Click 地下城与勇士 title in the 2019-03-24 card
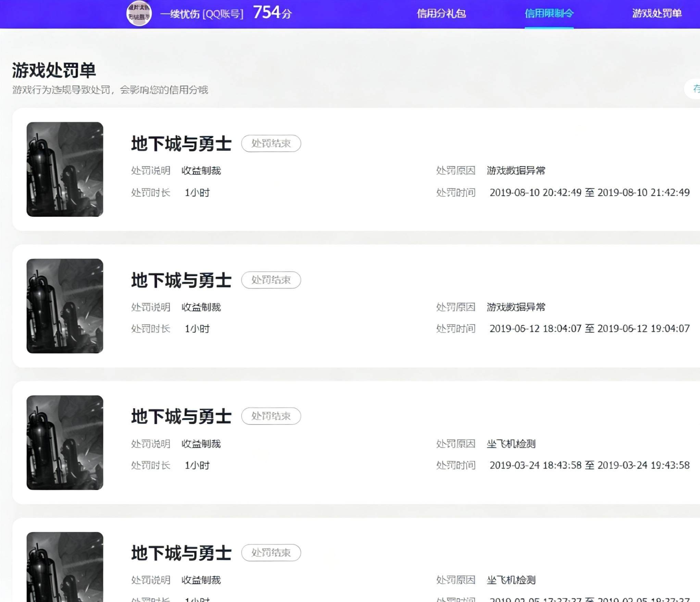Viewport: 700px width, 602px height. pyautogui.click(x=181, y=416)
